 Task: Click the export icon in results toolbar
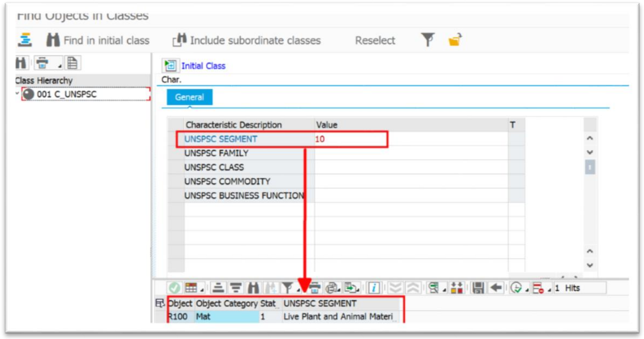point(351,288)
